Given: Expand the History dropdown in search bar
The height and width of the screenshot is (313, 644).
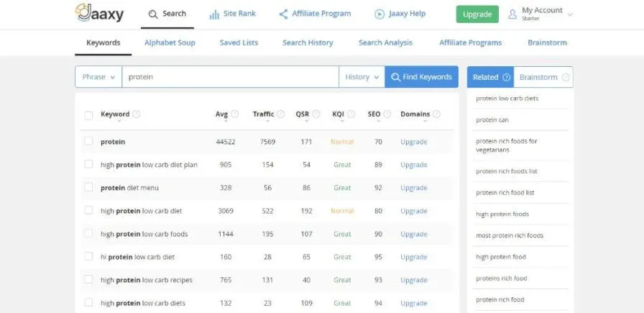Looking at the screenshot, I should [x=362, y=77].
